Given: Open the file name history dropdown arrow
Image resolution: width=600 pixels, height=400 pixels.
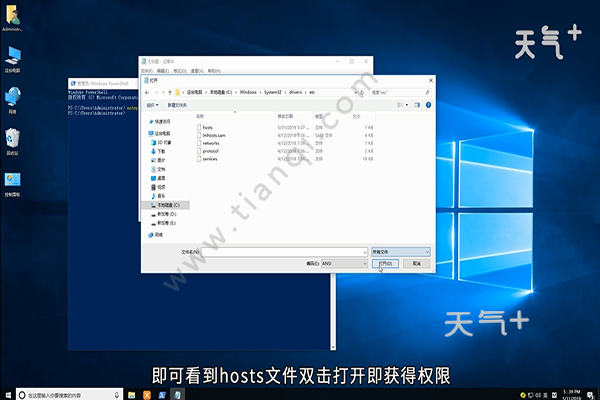Looking at the screenshot, I should tap(365, 252).
